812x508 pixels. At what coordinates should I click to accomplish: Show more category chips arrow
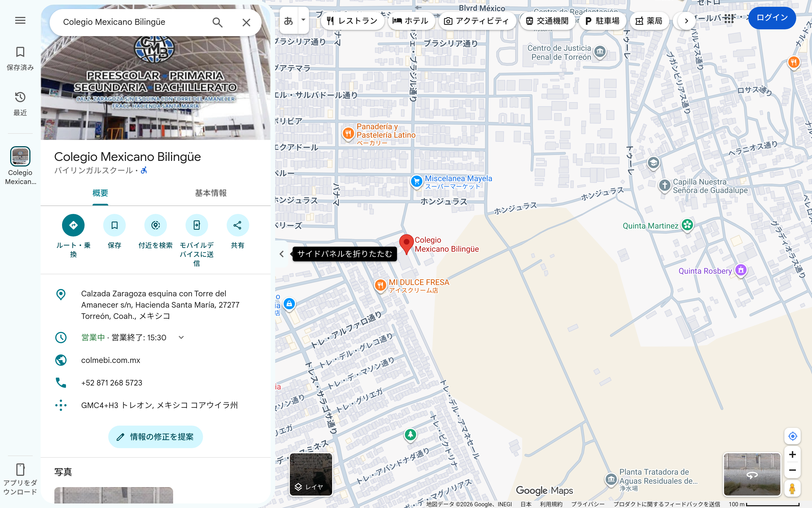687,21
